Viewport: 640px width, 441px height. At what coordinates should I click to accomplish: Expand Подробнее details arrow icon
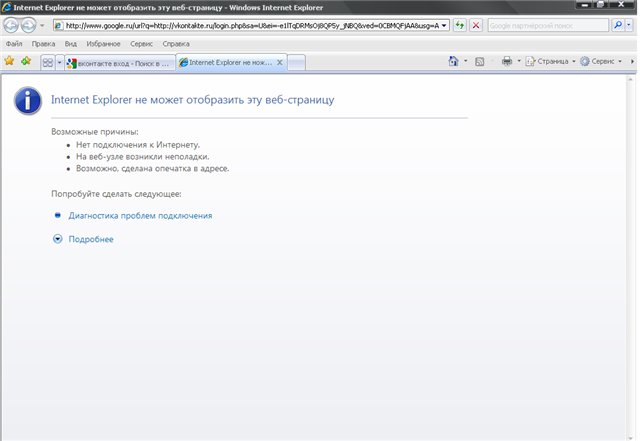click(x=58, y=239)
